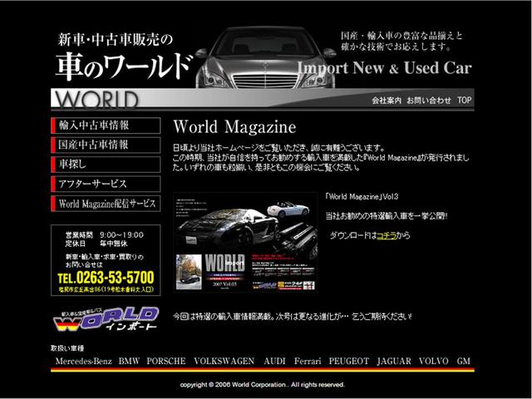532x399 pixels.
Task: Click the World Magazine page heading
Action: click(x=234, y=127)
